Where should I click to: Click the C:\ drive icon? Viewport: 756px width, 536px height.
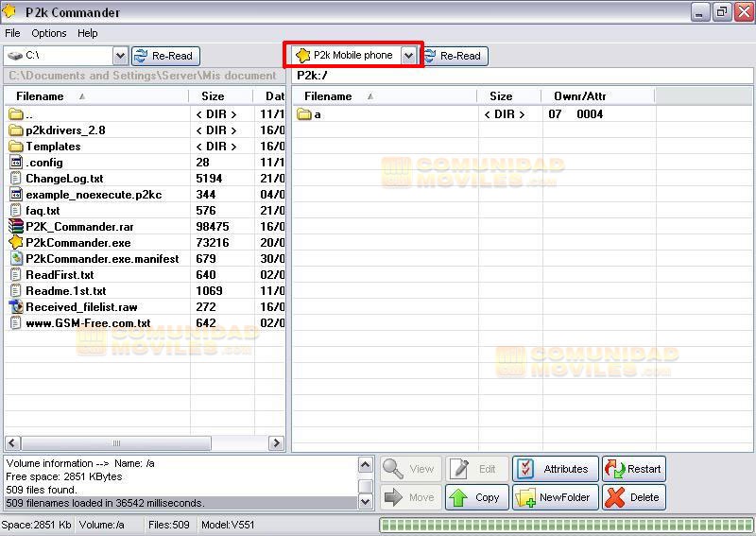pyautogui.click(x=15, y=56)
